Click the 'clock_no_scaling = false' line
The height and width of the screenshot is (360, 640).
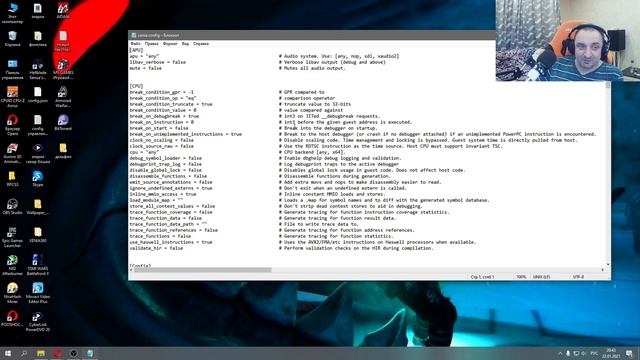(x=162, y=140)
